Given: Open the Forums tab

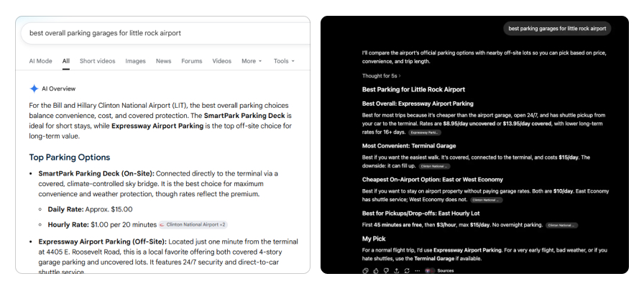Looking at the screenshot, I should pos(192,61).
